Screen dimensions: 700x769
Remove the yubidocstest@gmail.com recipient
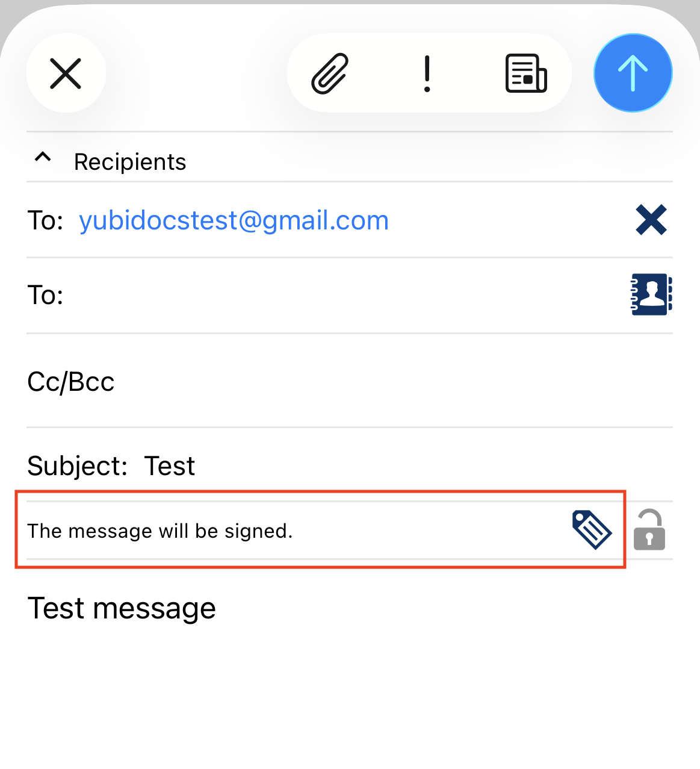[x=651, y=220]
